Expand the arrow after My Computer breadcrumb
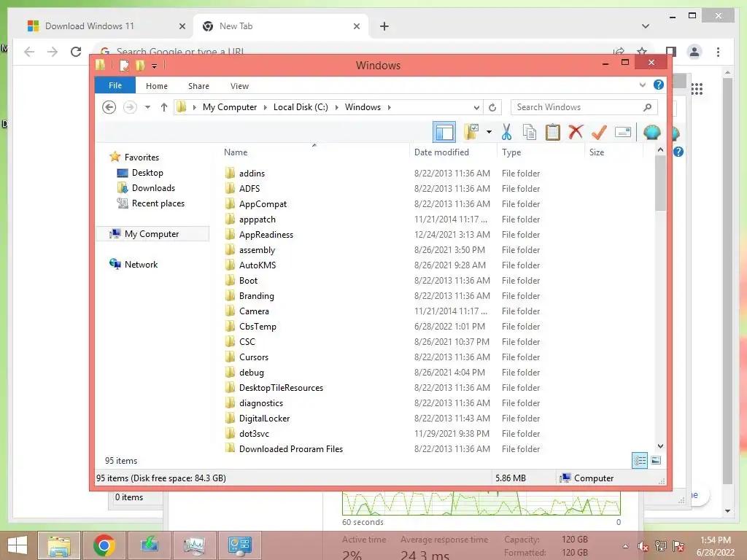The image size is (747, 560). pos(266,107)
